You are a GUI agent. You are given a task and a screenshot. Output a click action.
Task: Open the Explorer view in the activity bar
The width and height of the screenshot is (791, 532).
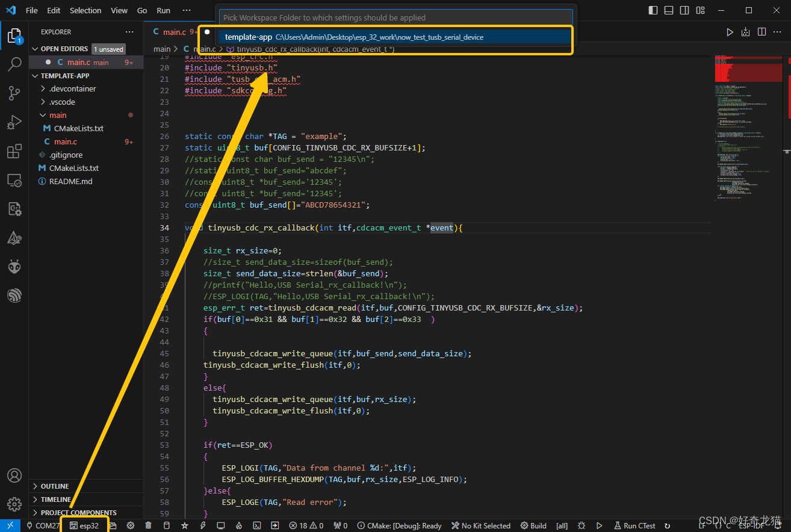coord(14,36)
